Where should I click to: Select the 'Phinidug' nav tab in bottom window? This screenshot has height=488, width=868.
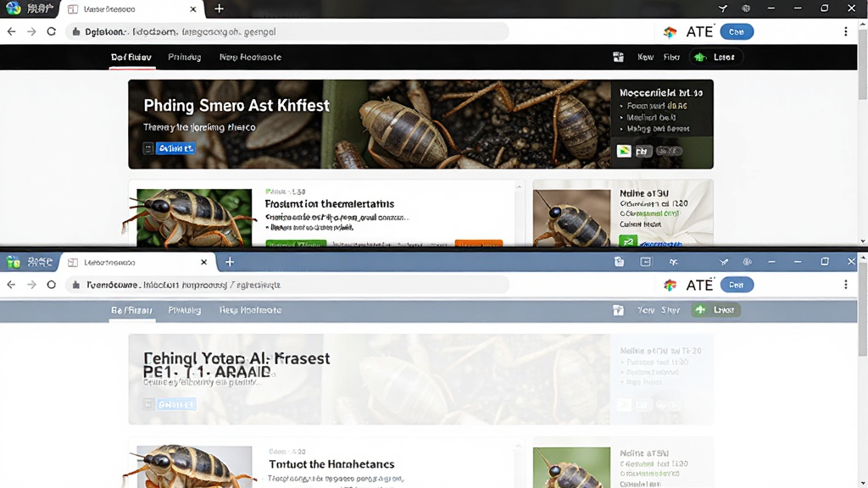tap(184, 310)
